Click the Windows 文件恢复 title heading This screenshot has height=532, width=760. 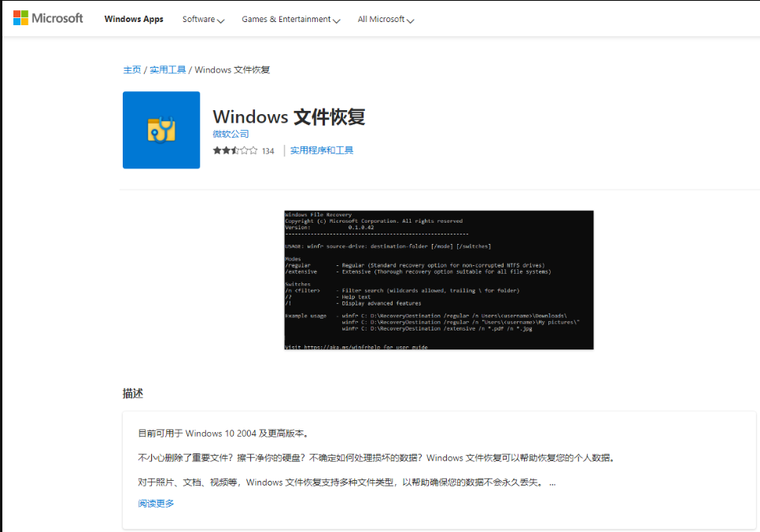tap(289, 117)
